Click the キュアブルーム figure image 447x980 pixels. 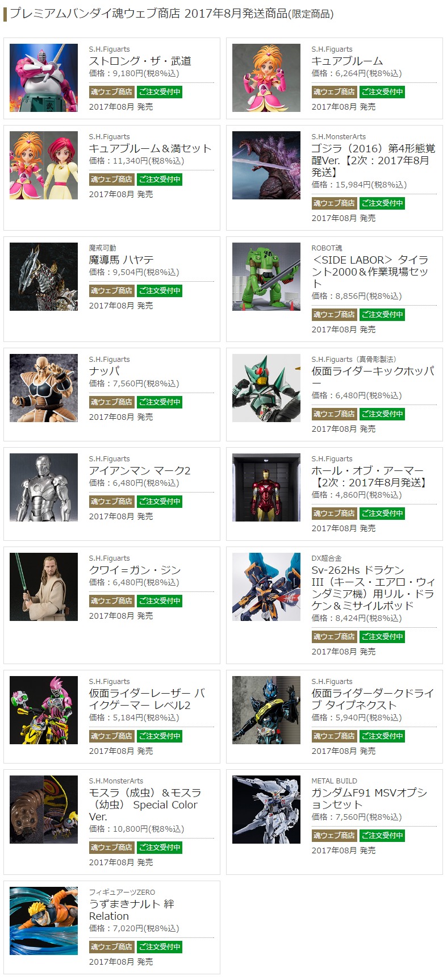click(x=266, y=78)
